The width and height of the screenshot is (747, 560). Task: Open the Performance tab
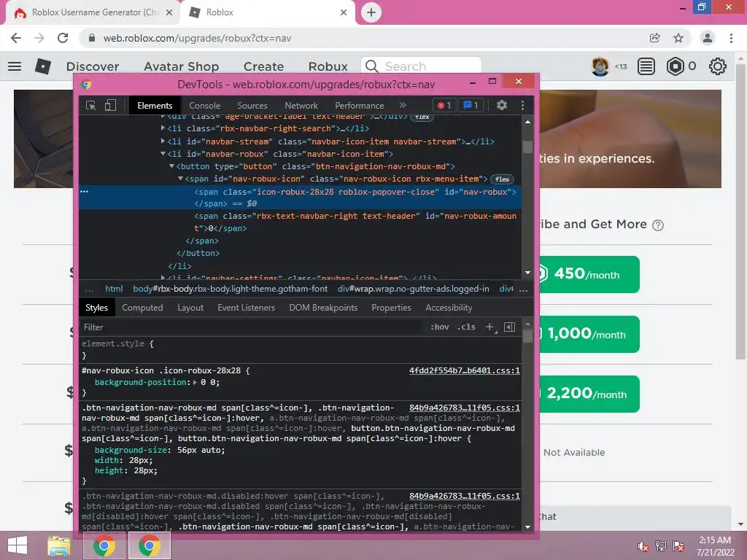click(x=359, y=106)
